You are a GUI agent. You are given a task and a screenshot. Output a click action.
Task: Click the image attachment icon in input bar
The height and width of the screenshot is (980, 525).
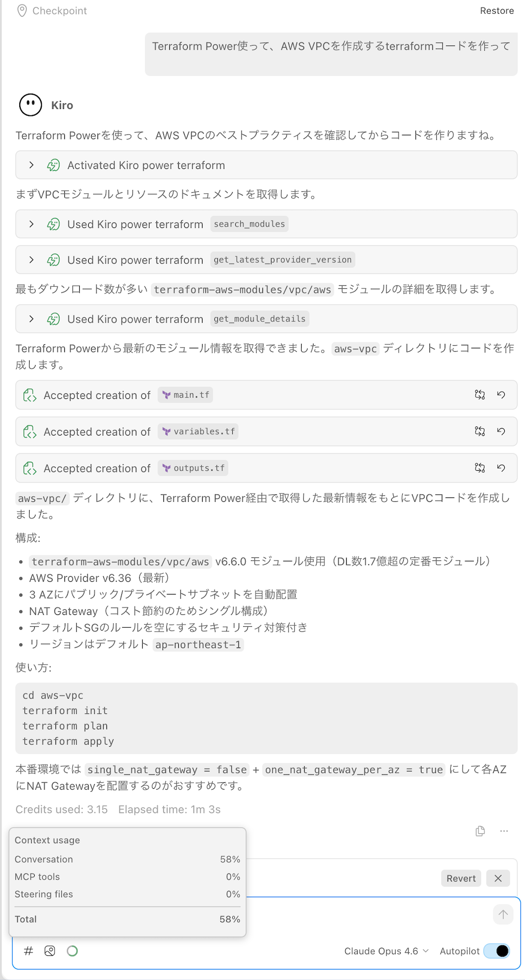(50, 951)
